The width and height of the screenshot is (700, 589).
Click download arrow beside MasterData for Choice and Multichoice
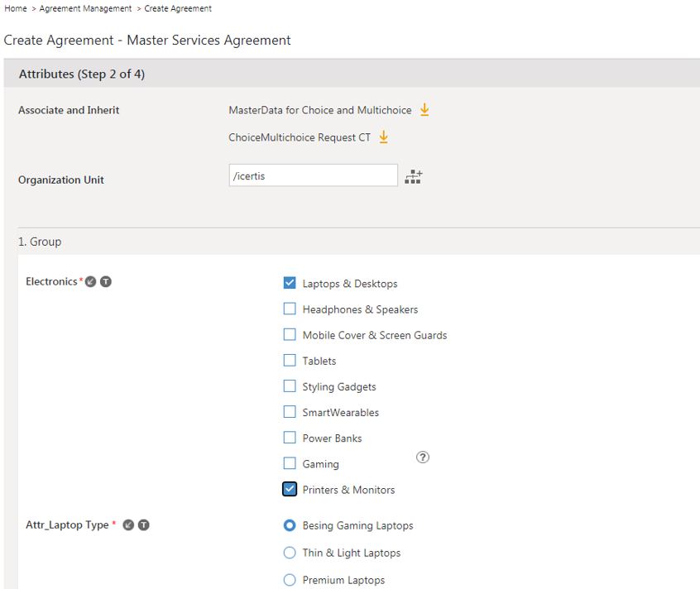424,110
